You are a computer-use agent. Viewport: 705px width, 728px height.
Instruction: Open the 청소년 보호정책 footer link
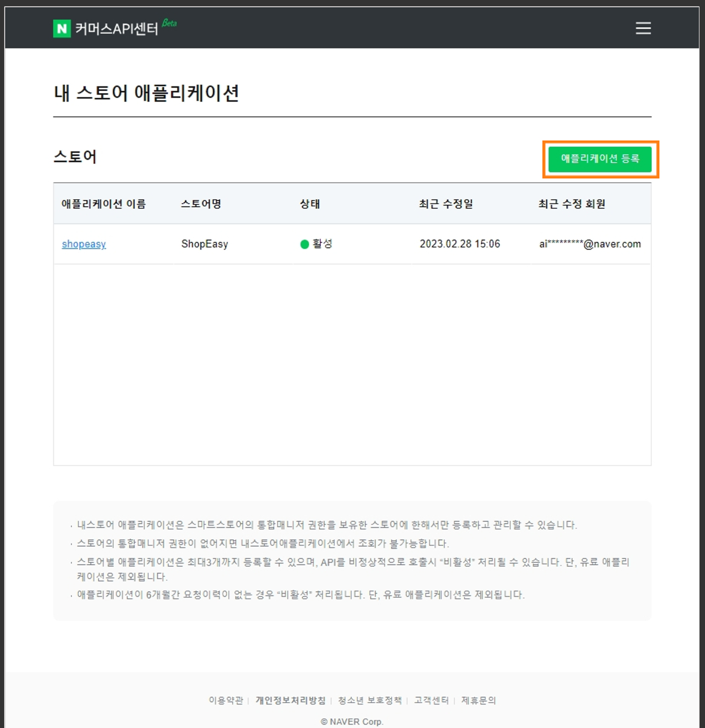[x=370, y=700]
